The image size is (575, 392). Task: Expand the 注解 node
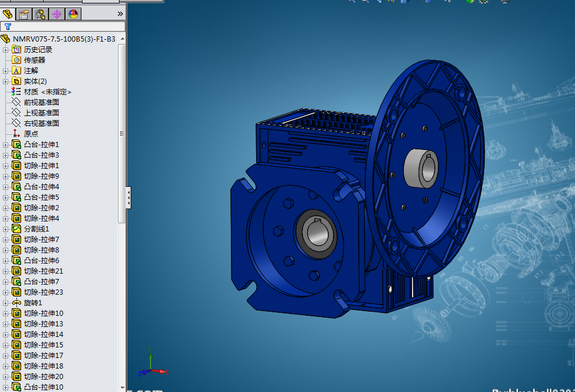tap(5, 71)
